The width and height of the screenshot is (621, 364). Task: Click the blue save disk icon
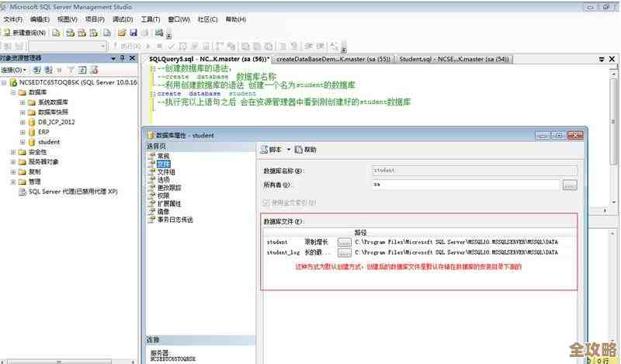click(x=134, y=33)
